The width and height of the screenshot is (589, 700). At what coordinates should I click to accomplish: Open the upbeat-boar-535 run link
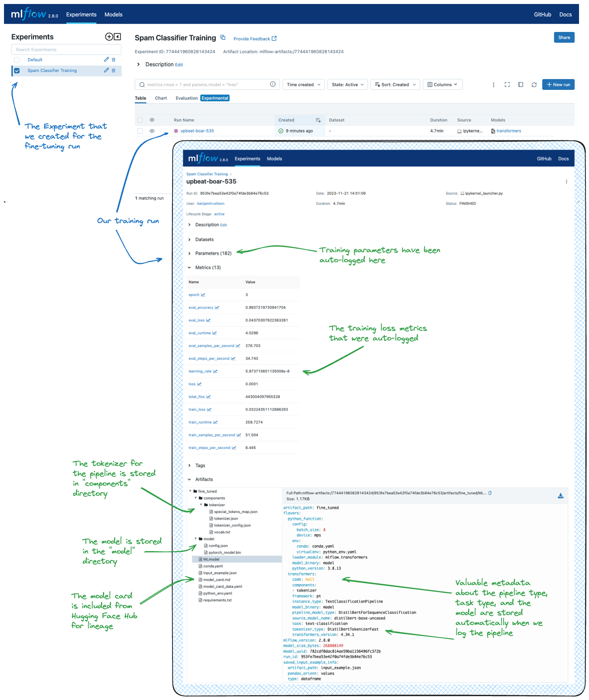pos(197,131)
